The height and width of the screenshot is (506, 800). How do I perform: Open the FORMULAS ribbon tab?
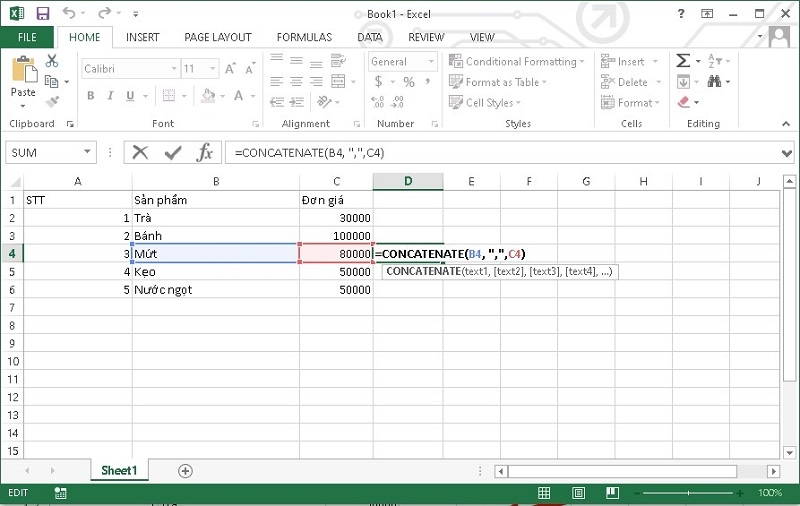pyautogui.click(x=304, y=37)
